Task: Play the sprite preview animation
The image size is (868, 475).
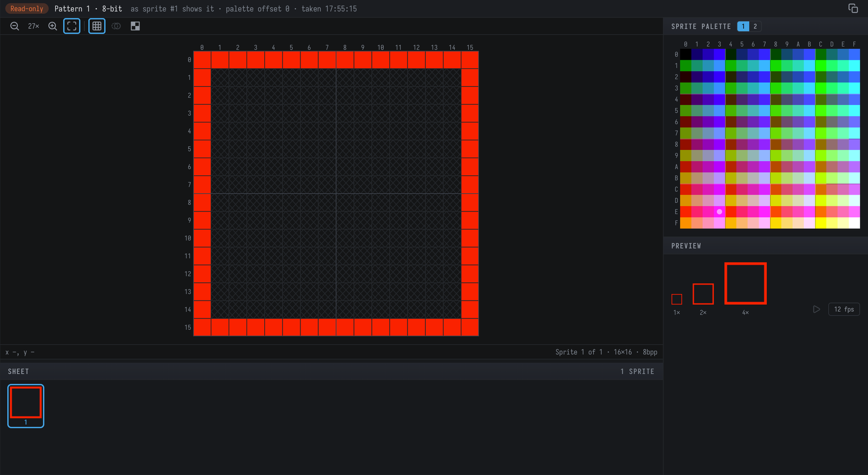Action: [x=816, y=309]
